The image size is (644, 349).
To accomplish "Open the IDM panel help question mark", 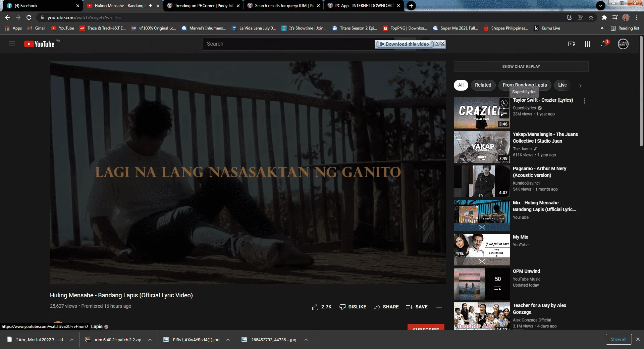I will click(x=437, y=44).
